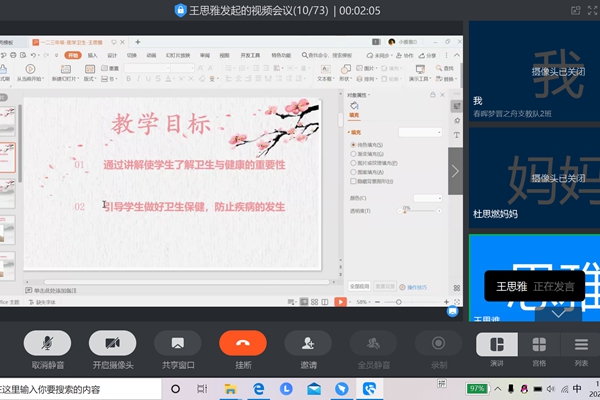Screen dimensions: 600x400
Task: Open the 颜色 color dropdown
Action: (x=427, y=198)
